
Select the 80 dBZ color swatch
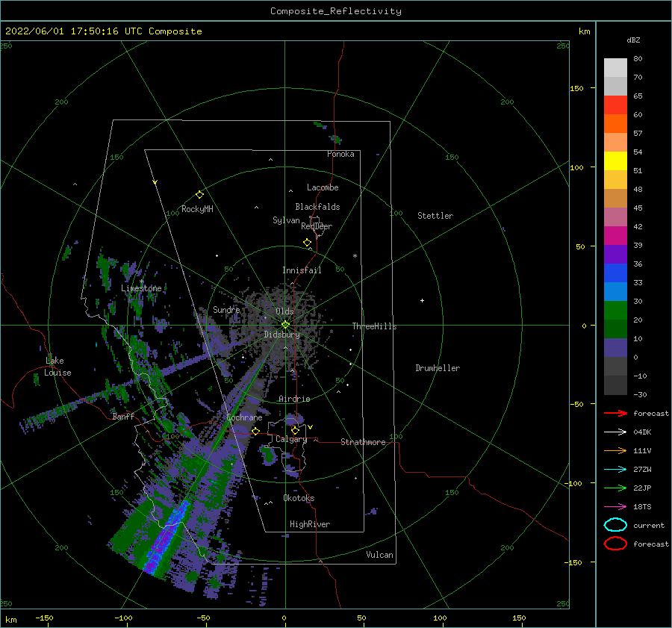615,68
